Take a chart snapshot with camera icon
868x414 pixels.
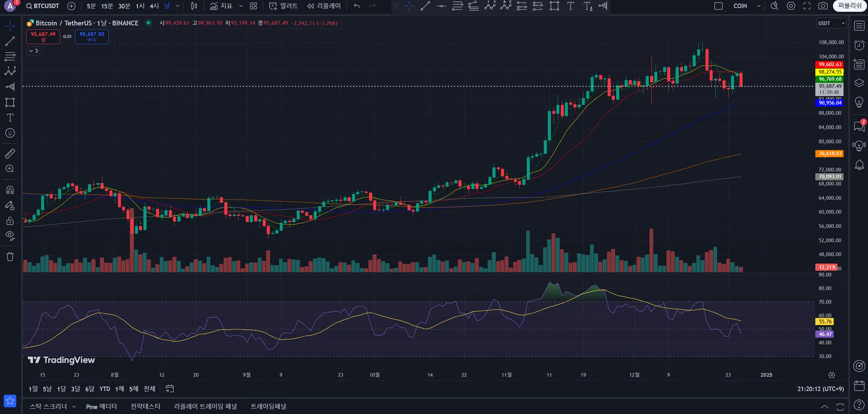tap(823, 6)
